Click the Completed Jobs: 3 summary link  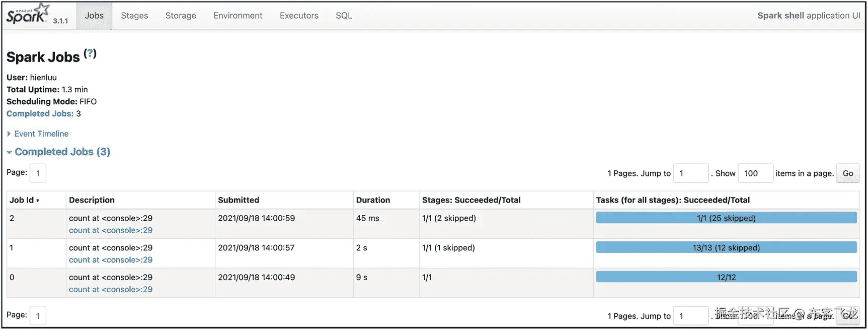tap(40, 114)
